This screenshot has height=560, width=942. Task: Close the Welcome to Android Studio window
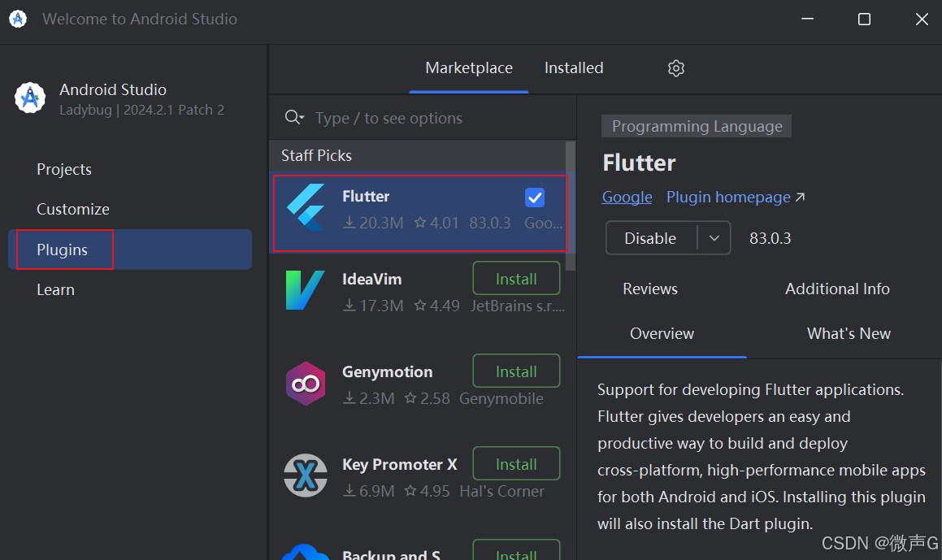[x=922, y=20]
